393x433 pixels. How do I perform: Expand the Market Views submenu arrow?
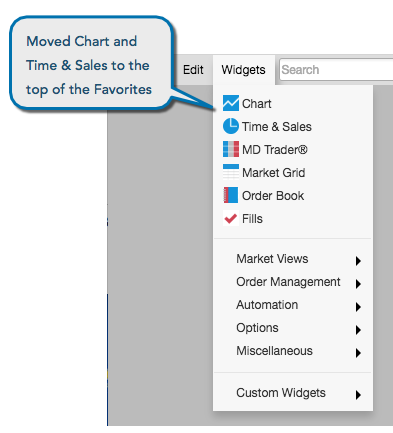(358, 261)
